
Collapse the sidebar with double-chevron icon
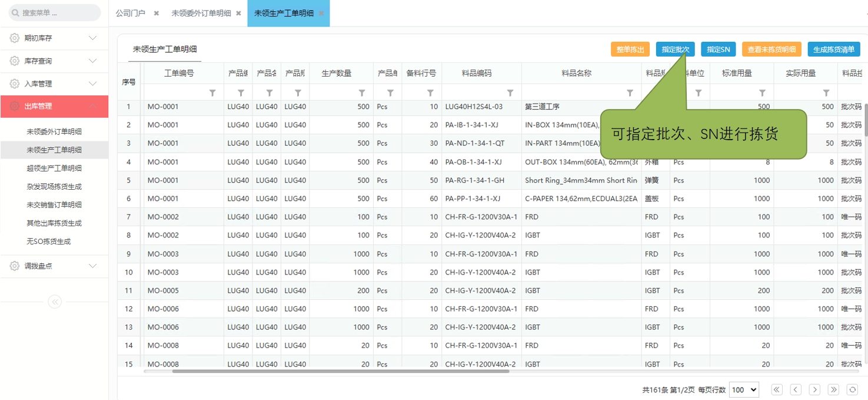(55, 302)
